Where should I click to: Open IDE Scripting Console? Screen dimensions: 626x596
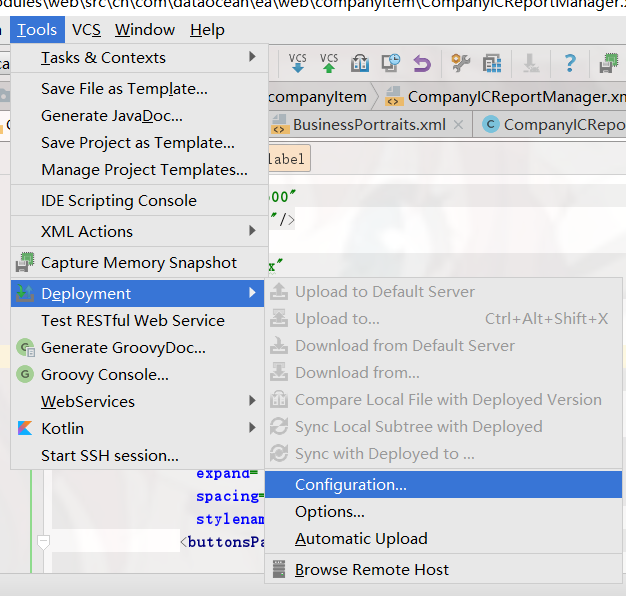pyautogui.click(x=139, y=201)
